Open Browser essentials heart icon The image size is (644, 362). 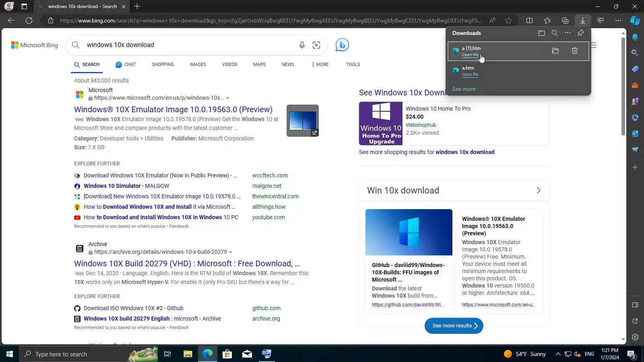pyautogui.click(x=601, y=21)
